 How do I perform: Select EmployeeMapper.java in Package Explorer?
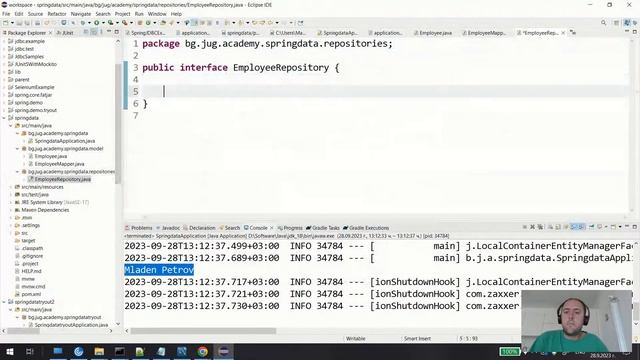tap(59, 164)
